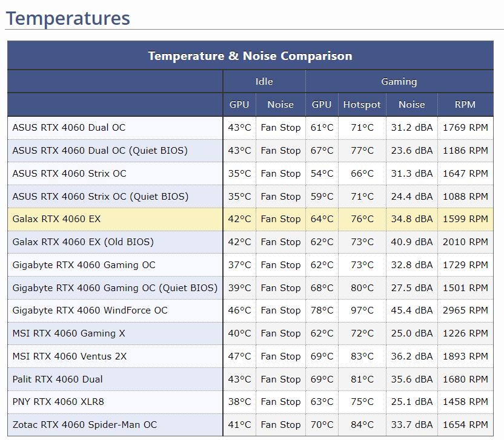Image resolution: width=504 pixels, height=440 pixels.
Task: Select the ASUS RTX 4060 Strix OC name
Action: (x=70, y=174)
